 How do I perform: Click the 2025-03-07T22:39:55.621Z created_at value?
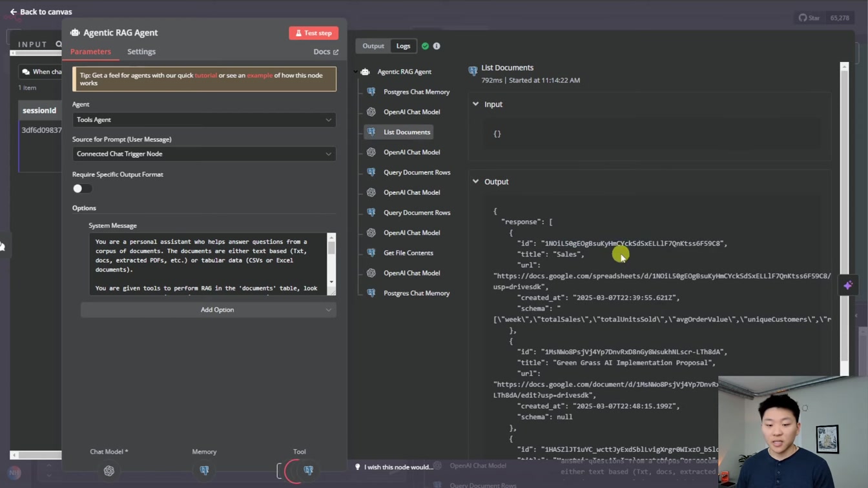point(625,298)
